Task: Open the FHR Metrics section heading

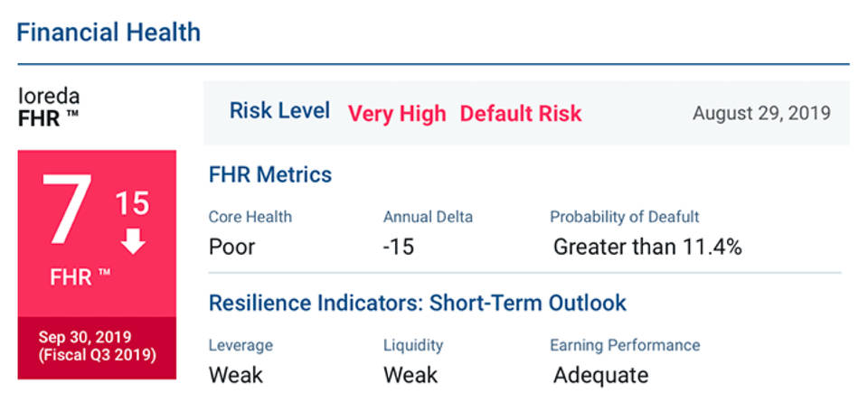Action: tap(270, 174)
